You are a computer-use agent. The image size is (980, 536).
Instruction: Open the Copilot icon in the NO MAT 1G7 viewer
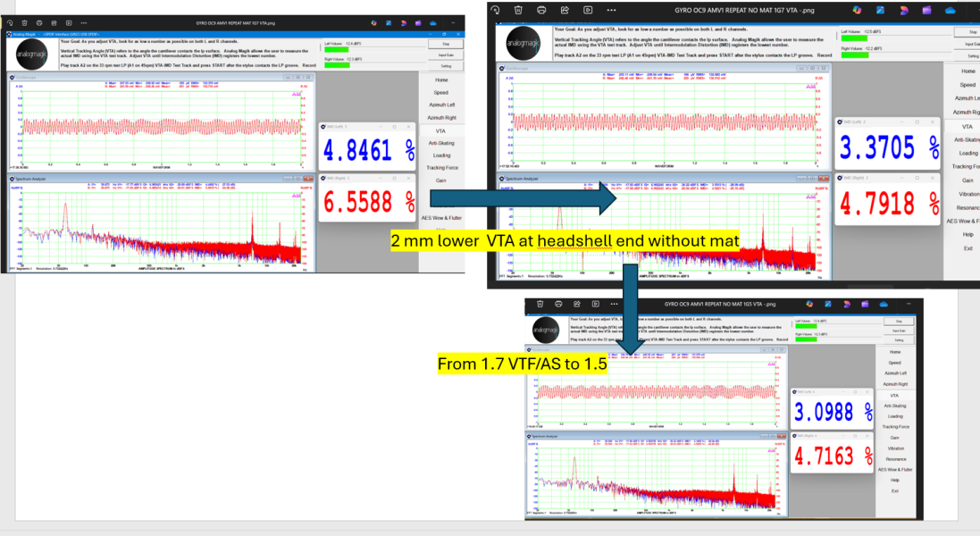pos(857,10)
